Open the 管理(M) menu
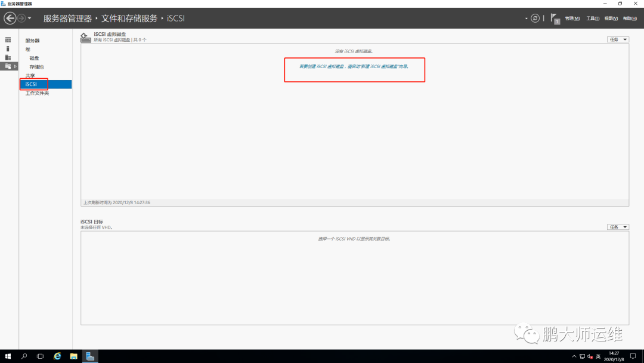The height and width of the screenshot is (363, 644). tap(572, 19)
